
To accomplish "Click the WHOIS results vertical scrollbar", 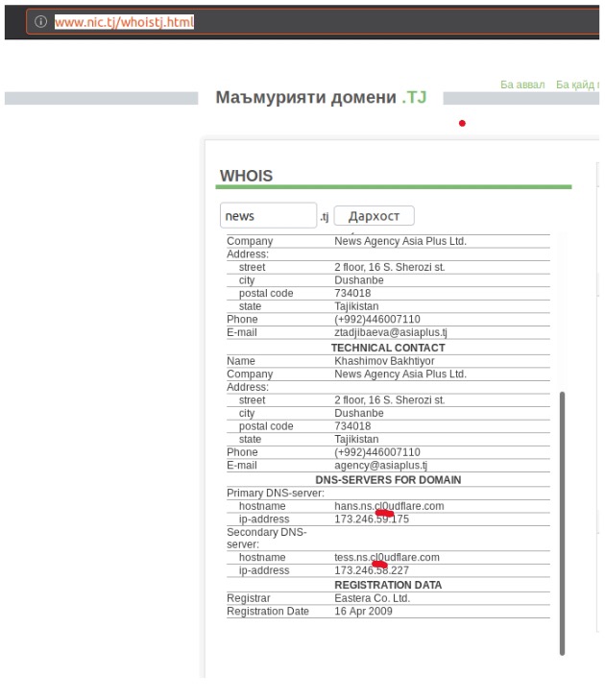I will point(562,523).
